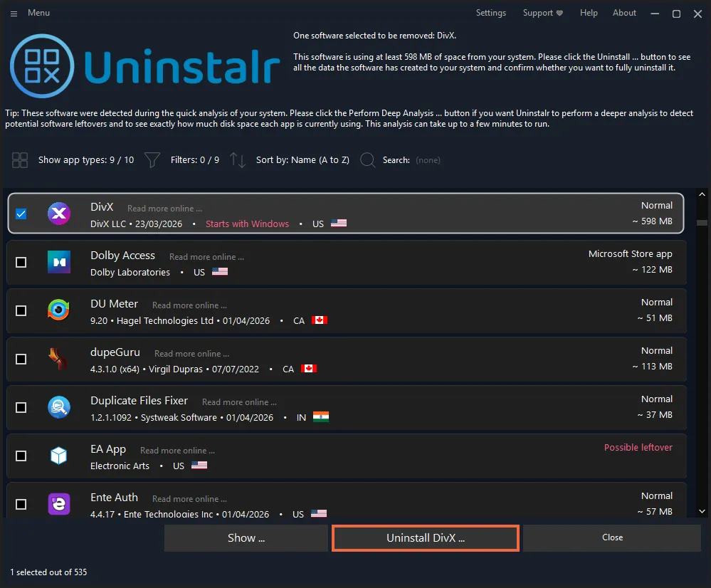Open the hamburger Menu icon

14,14
